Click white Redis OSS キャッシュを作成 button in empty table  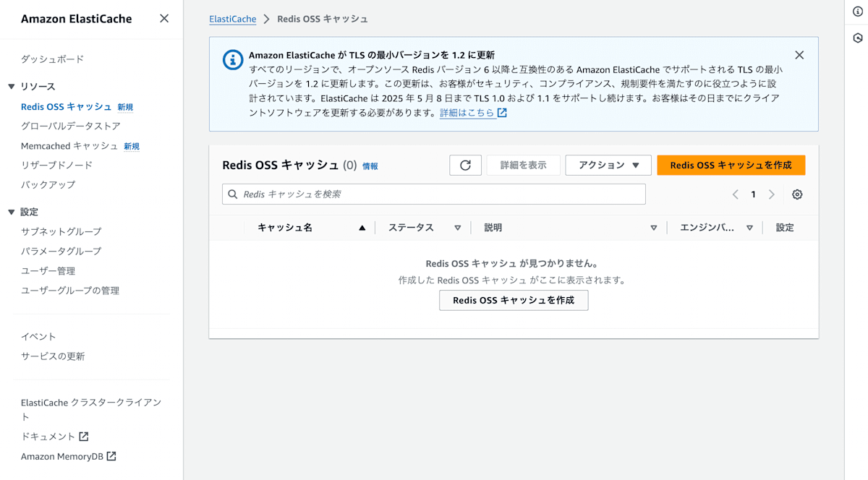click(514, 300)
